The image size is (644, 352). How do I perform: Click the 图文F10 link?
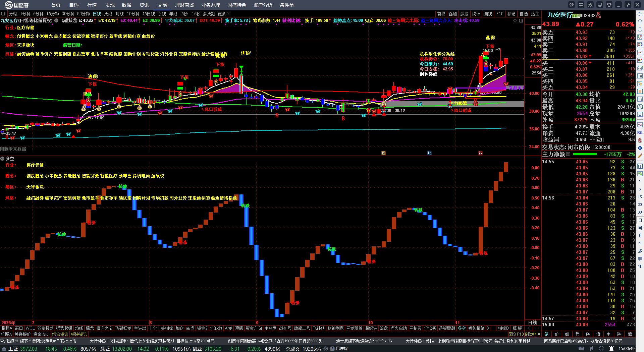tap(516, 334)
